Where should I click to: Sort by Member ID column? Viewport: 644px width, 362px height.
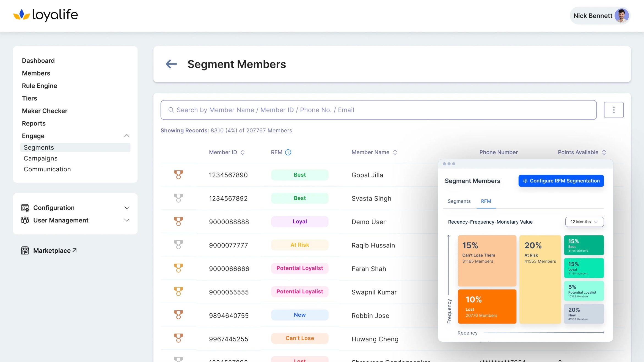tap(243, 152)
